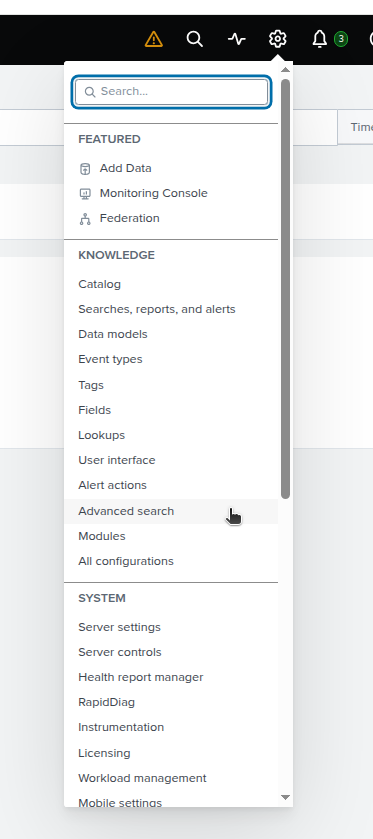Open Searches, reports, and alerts

click(157, 309)
